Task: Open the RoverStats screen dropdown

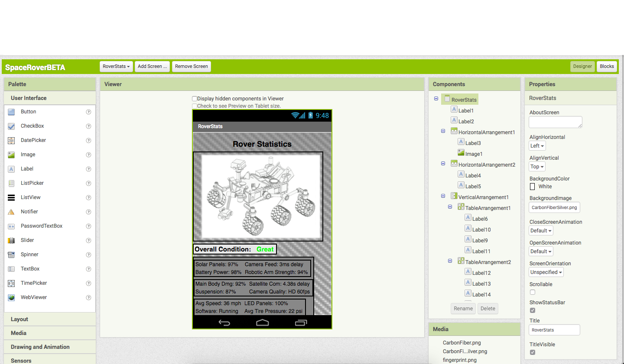Action: 116,67
